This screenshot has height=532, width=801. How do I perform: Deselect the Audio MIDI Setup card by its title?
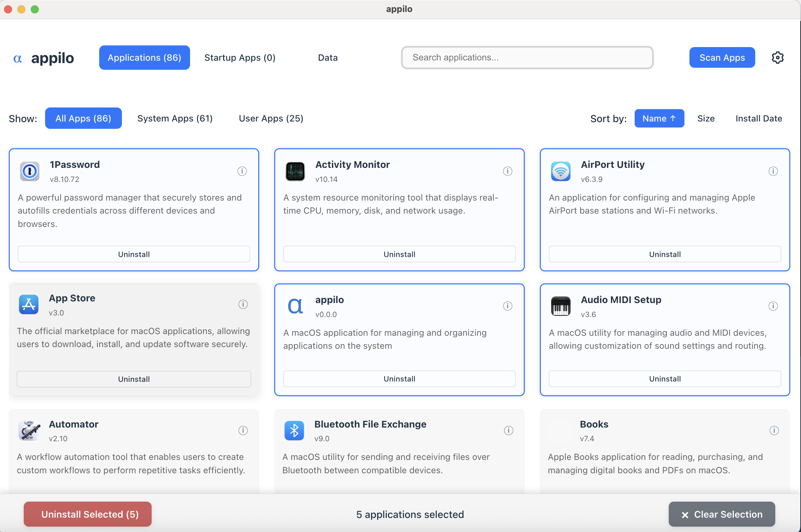[x=621, y=300]
